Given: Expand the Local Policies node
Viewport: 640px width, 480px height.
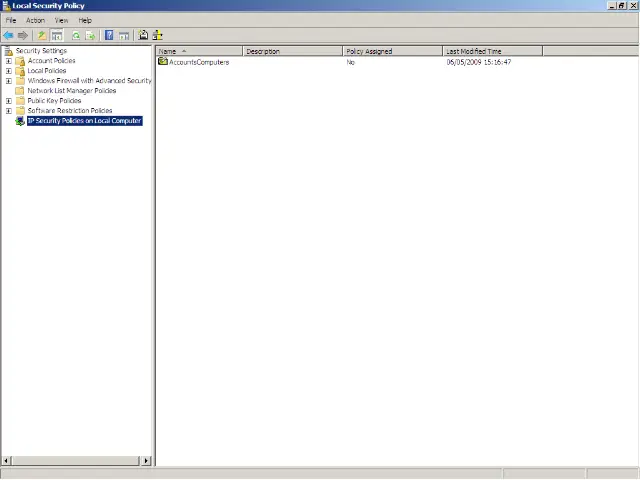Looking at the screenshot, I should (9, 71).
